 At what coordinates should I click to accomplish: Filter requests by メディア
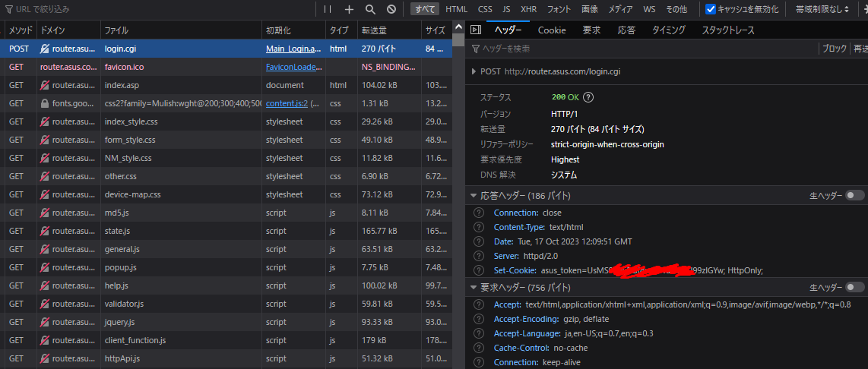[620, 9]
